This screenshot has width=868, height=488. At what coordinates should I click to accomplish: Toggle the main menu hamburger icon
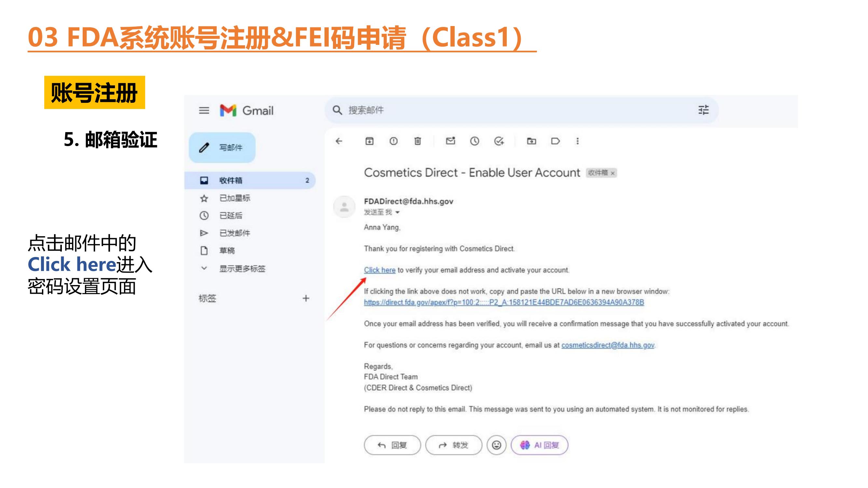[x=204, y=111]
